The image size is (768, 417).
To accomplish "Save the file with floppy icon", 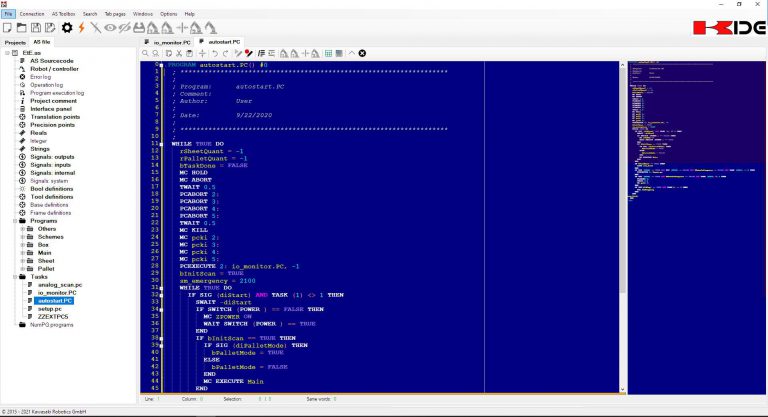I will 36,28.
